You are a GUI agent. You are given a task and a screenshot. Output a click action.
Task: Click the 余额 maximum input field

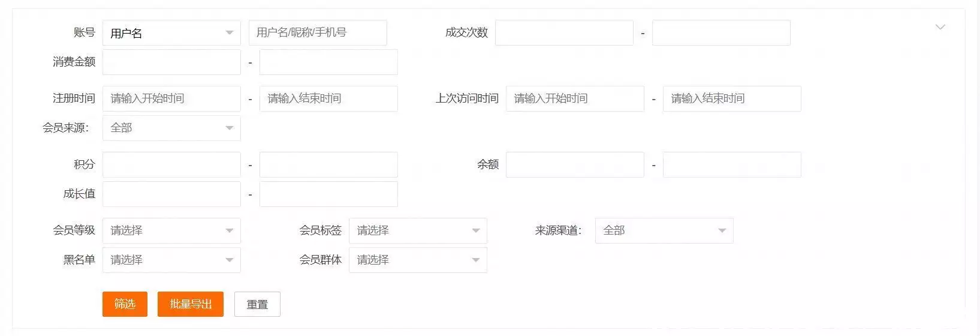coord(732,164)
